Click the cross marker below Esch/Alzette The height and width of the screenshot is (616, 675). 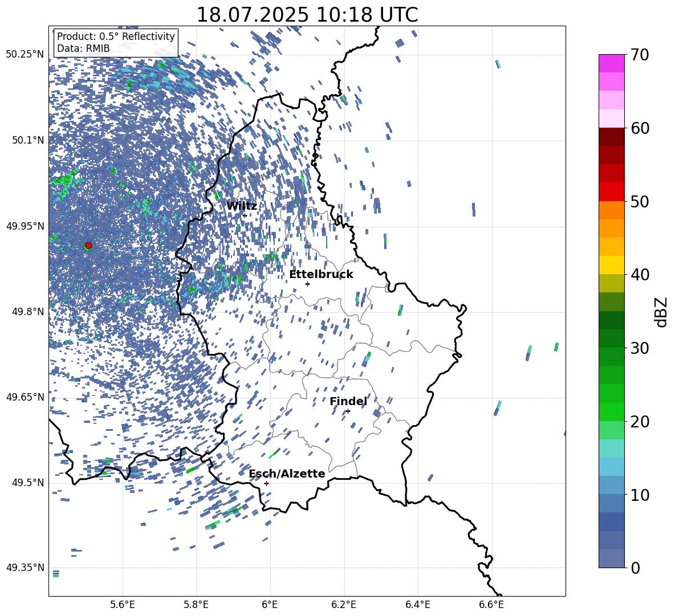pos(266,483)
